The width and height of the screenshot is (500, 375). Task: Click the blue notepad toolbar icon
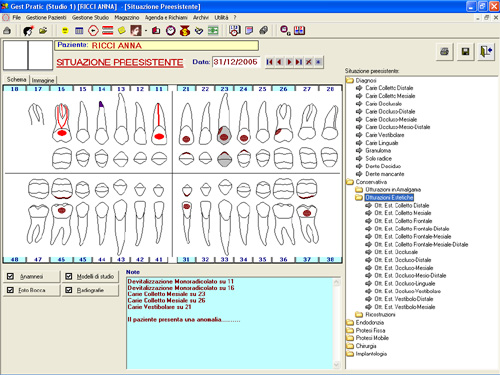(x=249, y=31)
